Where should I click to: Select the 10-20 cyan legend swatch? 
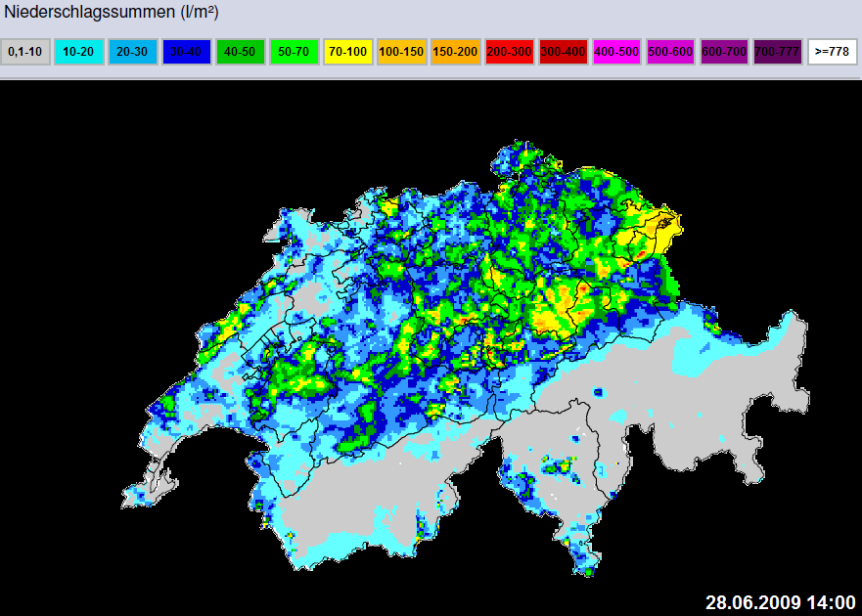(x=78, y=52)
